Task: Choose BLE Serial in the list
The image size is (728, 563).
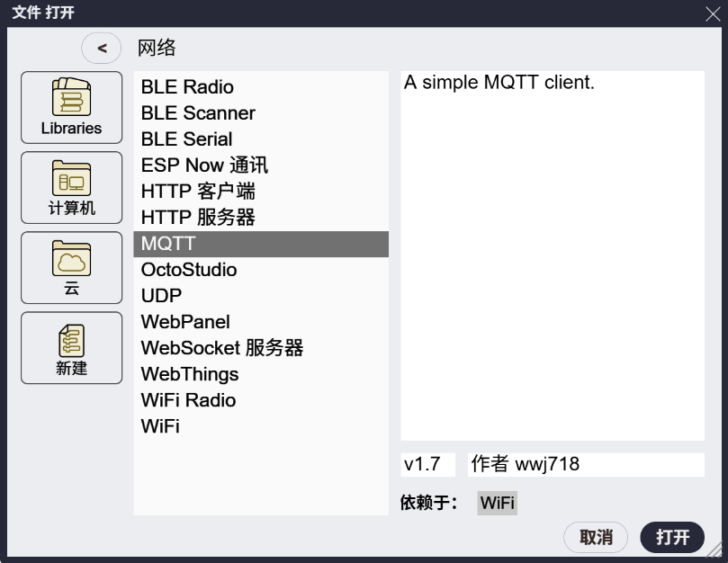Action: tap(261, 139)
